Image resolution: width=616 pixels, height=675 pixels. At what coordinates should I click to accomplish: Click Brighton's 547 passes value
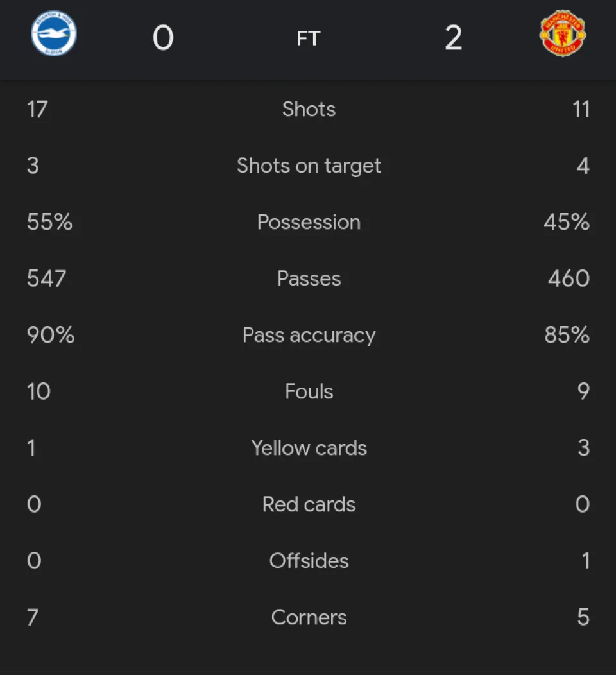46,278
